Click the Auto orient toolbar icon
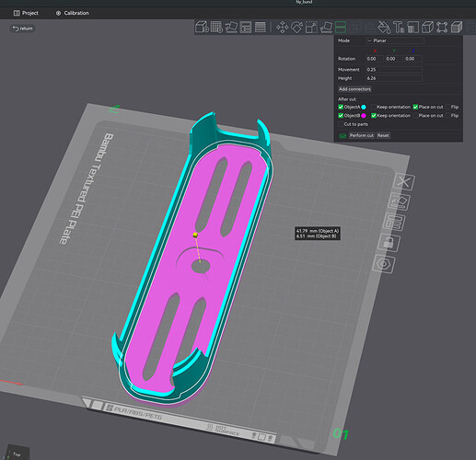 231,27
